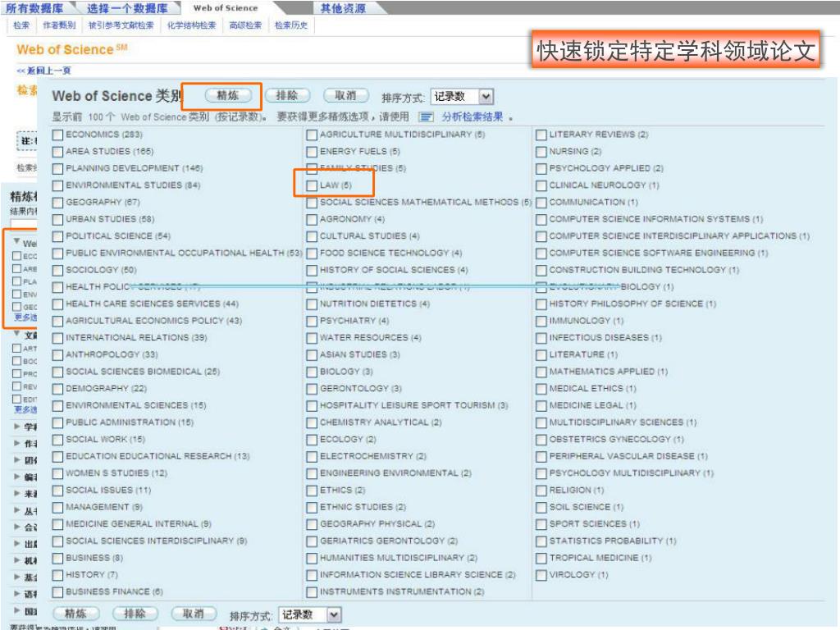
Task: Click the top 排除 button
Action: [x=287, y=95]
